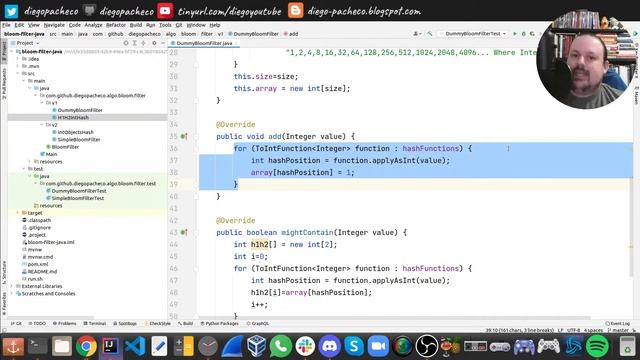Viewport: 640px width, 360px height.
Task: Collapse the v2 package
Action: (x=42, y=125)
